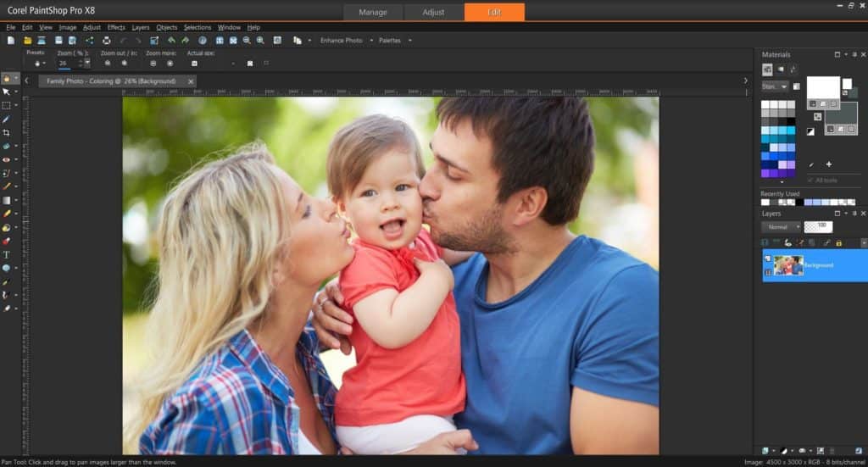Switch to the Manage workspace tab

click(x=373, y=12)
